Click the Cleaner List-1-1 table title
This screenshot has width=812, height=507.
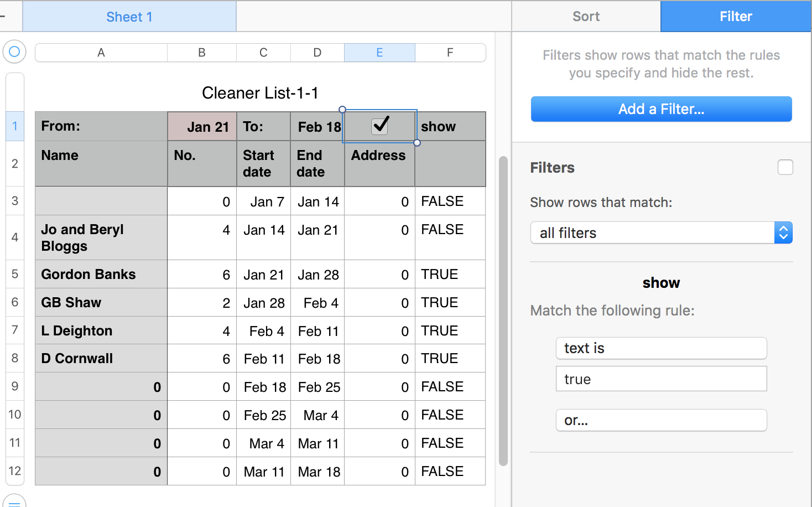click(x=260, y=93)
